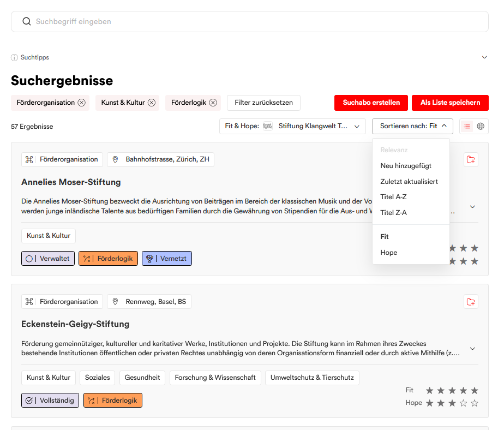Image resolution: width=504 pixels, height=430 pixels.
Task: Remove the Förderorganisation filter chip
Action: 82,103
